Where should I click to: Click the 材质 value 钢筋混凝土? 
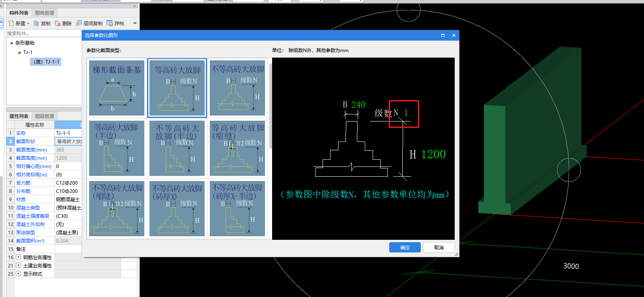68,200
